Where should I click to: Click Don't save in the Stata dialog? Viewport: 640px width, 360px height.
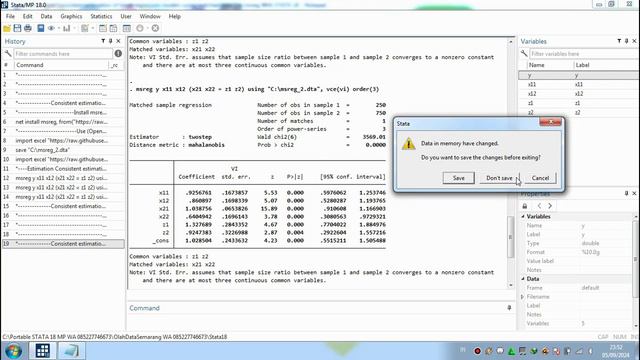coord(499,178)
